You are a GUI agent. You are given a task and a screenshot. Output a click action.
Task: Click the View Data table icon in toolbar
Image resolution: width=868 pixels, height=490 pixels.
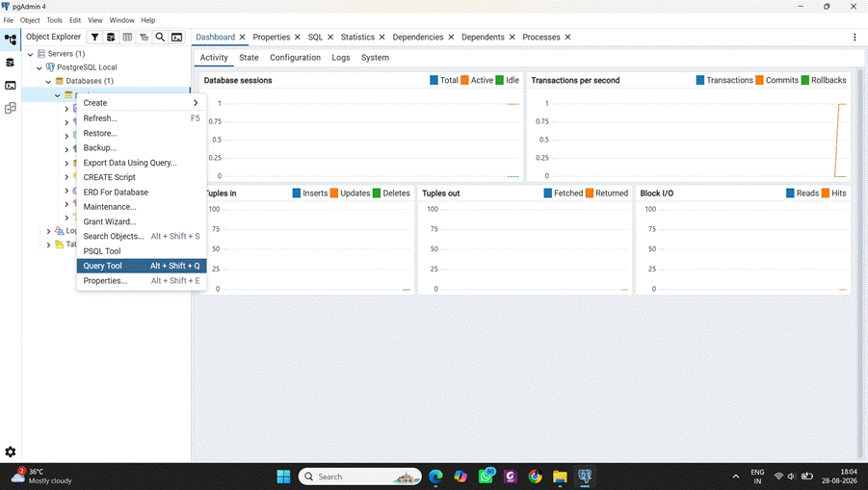(x=127, y=37)
